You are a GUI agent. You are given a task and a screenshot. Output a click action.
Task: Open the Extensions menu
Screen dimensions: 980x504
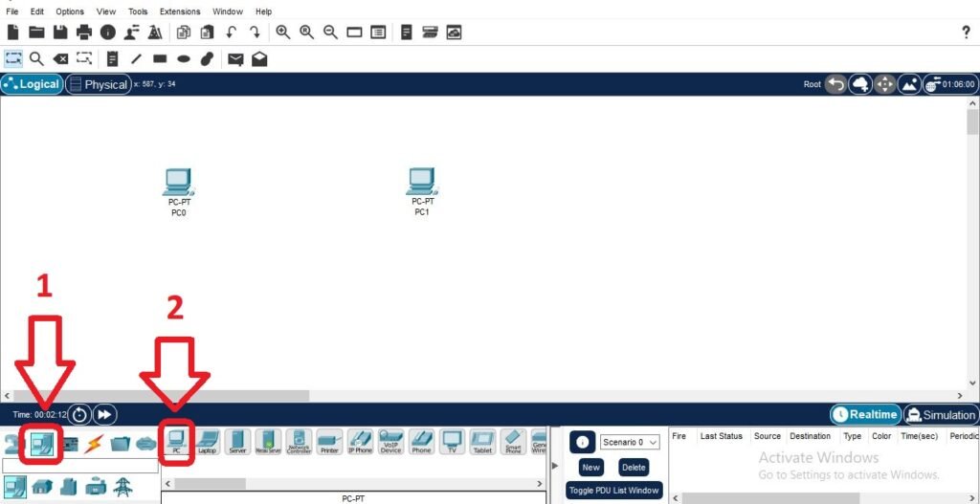pos(180,11)
